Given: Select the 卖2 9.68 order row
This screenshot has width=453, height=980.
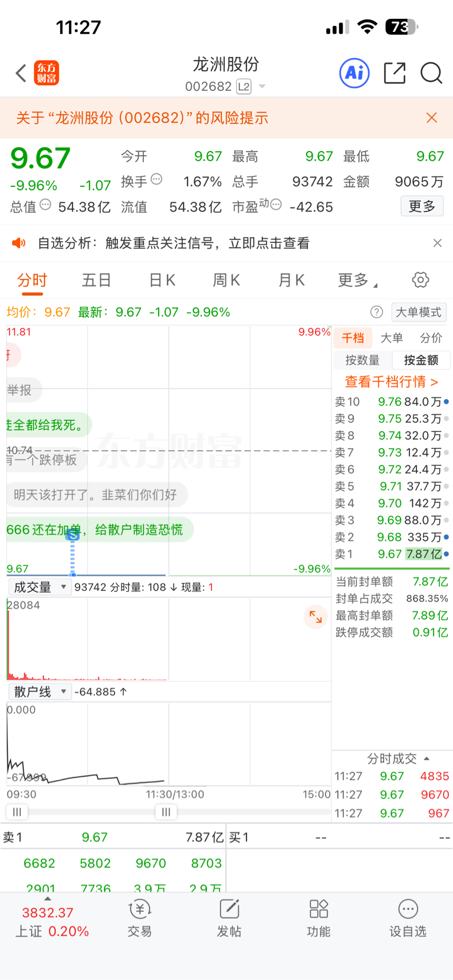Looking at the screenshot, I should point(392,537).
